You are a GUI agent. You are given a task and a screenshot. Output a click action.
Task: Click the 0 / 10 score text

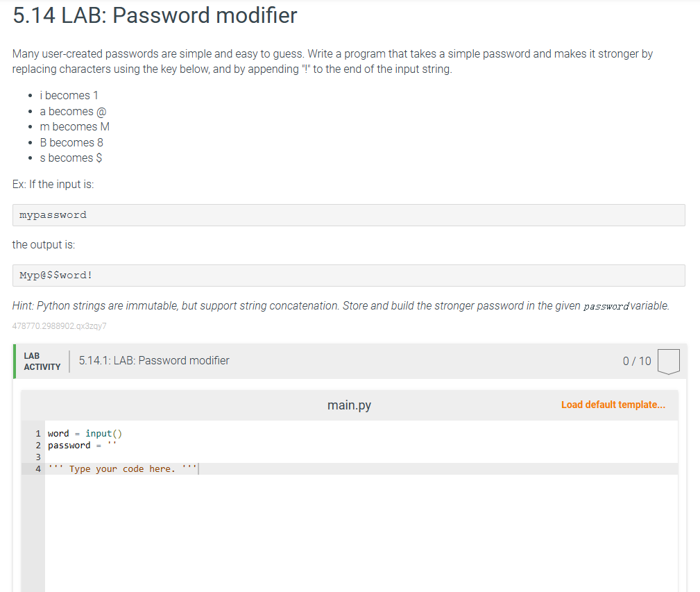tap(637, 361)
